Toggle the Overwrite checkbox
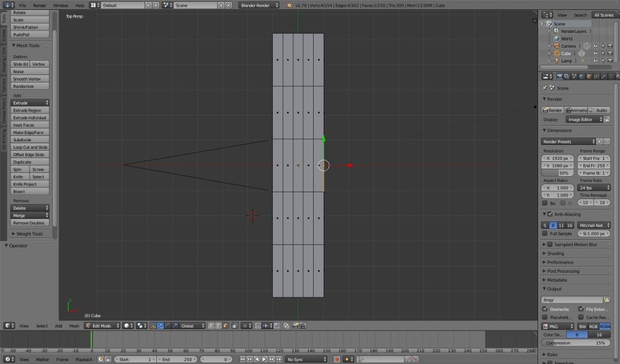Screen dimensions: 620x364 [x=545, y=309]
